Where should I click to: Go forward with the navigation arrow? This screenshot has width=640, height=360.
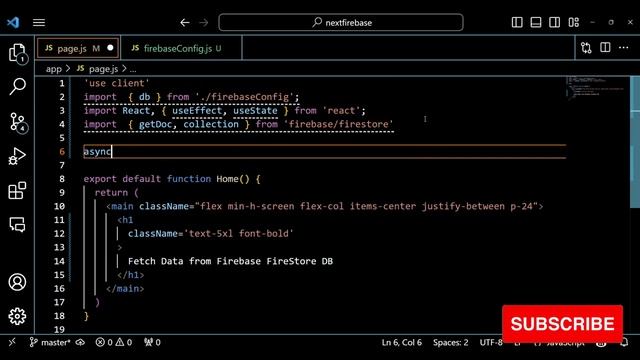(x=204, y=22)
